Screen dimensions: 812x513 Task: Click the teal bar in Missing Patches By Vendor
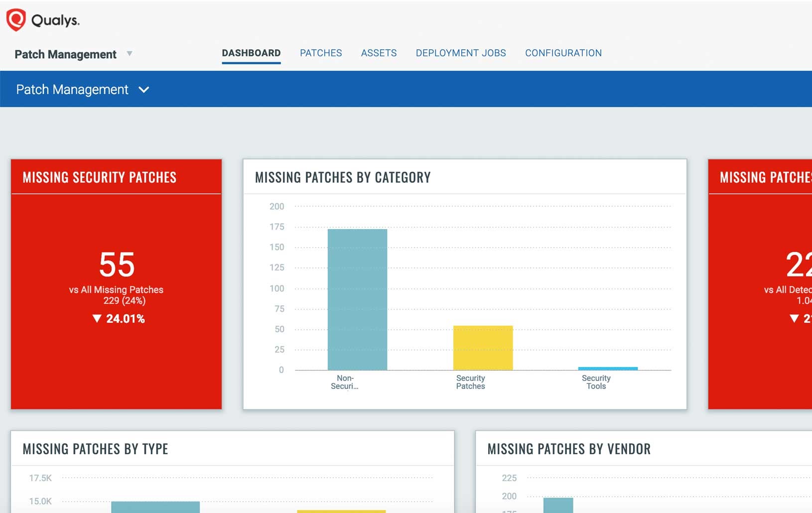tap(558, 505)
